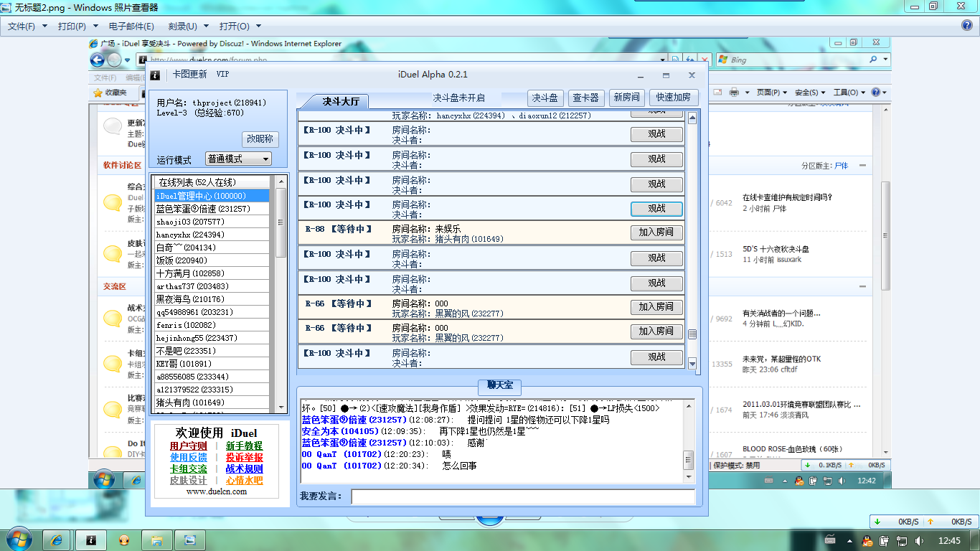
Task: Join room 来娱乐 via 加入房间
Action: [x=656, y=232]
